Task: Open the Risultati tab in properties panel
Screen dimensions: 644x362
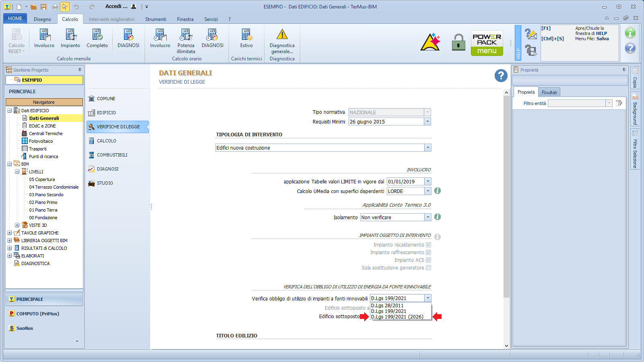Action: tap(549, 93)
